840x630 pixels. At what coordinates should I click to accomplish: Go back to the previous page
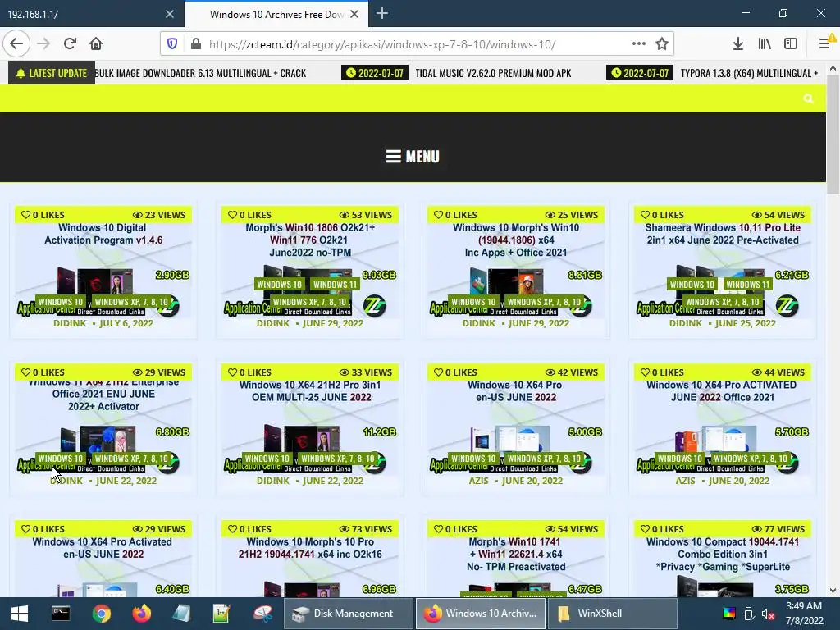click(x=16, y=44)
